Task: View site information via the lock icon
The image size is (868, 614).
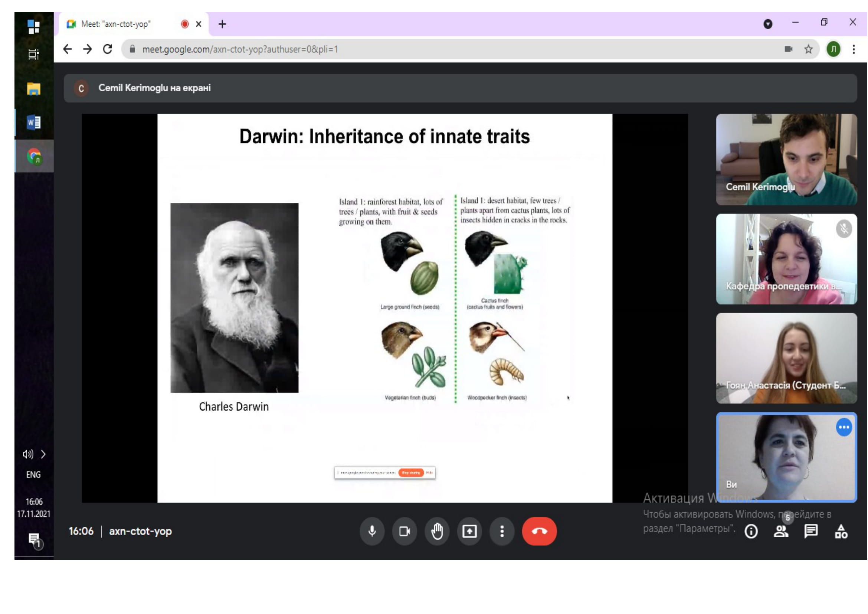Action: click(x=132, y=49)
